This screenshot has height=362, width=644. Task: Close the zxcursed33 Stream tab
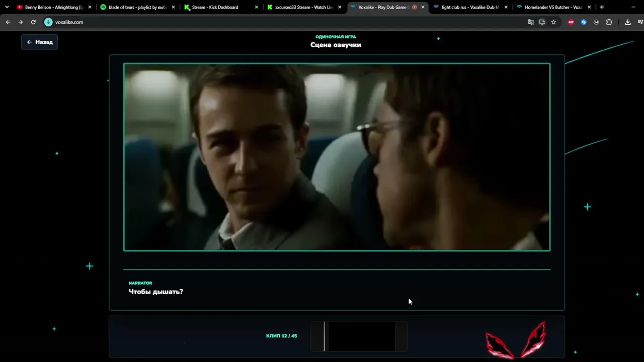[340, 8]
